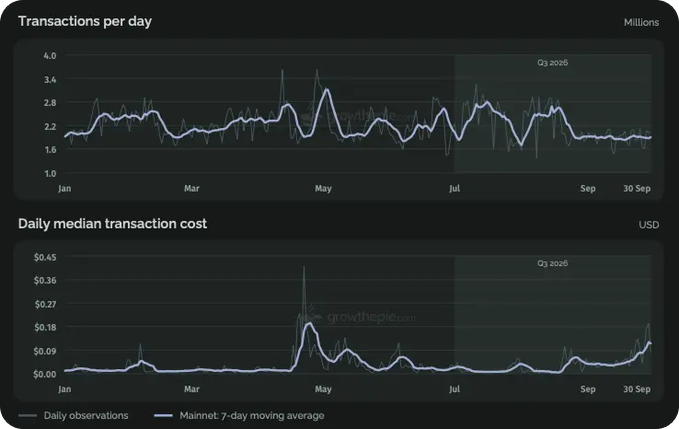This screenshot has height=429, width=679.
Task: Click 'May' on the transactions chart axis
Action: (323, 188)
